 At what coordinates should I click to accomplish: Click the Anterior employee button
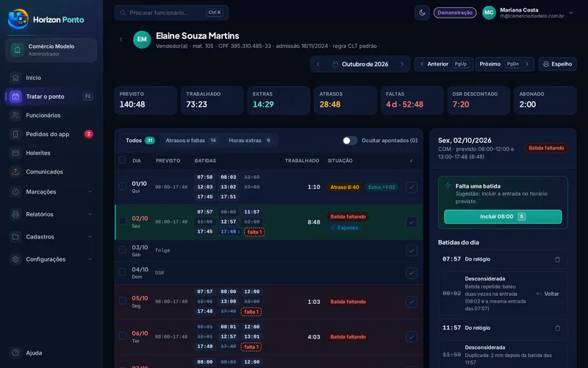[444, 64]
